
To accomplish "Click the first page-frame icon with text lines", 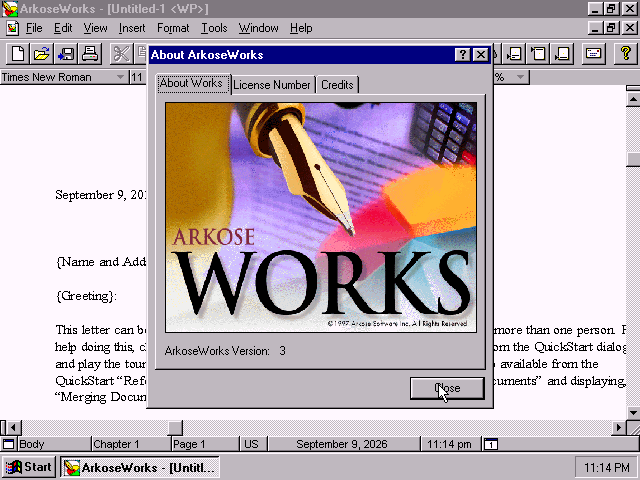I will click(x=514, y=53).
